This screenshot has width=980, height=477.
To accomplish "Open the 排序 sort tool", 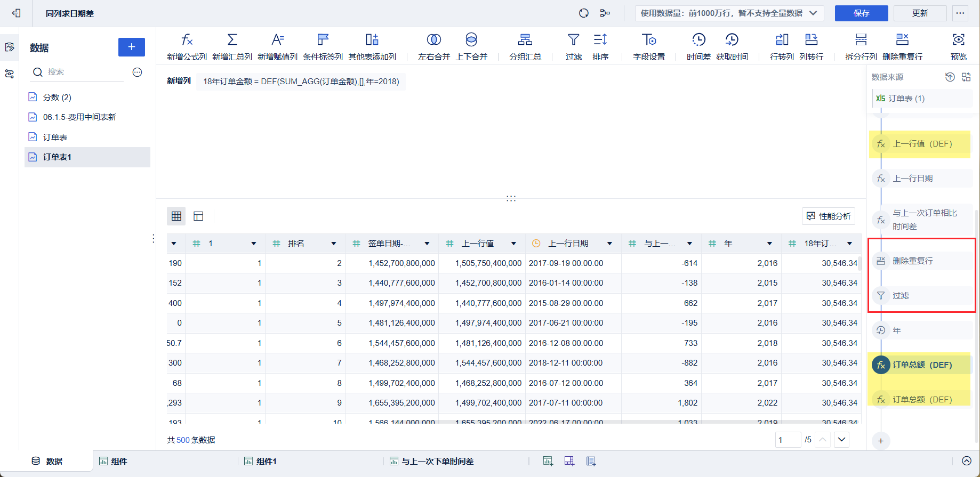I will tap(600, 46).
